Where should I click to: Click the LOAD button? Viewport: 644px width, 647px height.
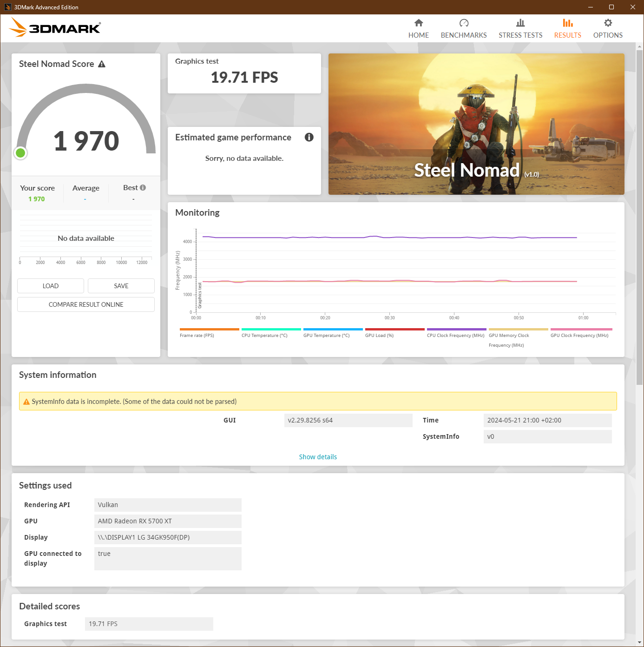51,286
